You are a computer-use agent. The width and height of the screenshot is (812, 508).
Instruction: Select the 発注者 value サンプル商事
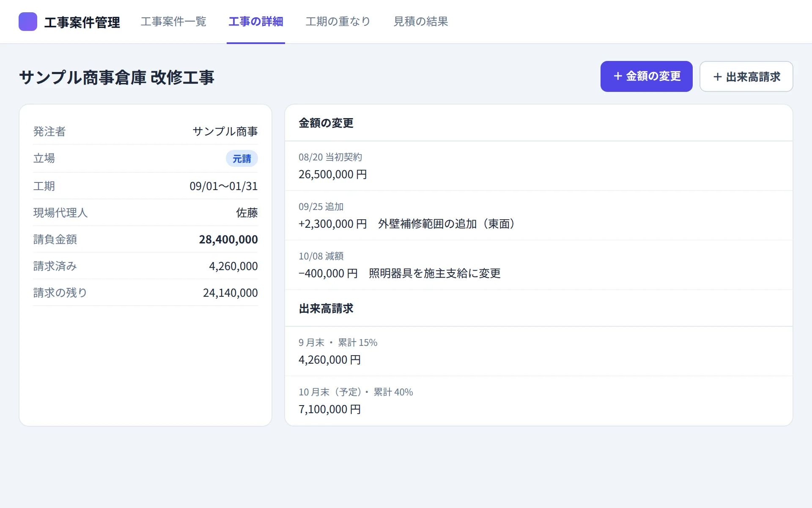(225, 132)
